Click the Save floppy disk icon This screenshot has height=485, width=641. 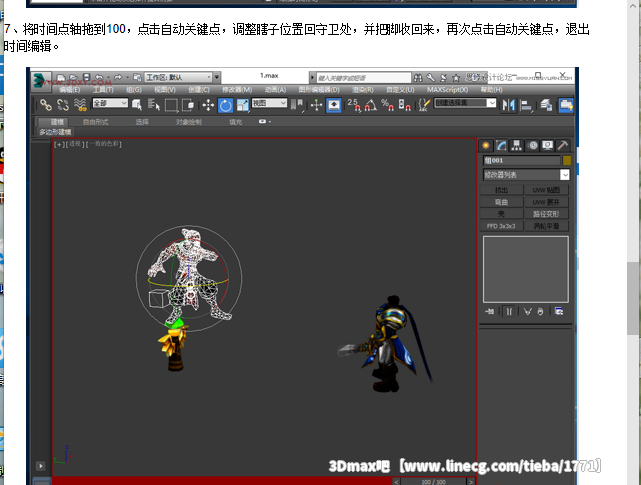86,77
